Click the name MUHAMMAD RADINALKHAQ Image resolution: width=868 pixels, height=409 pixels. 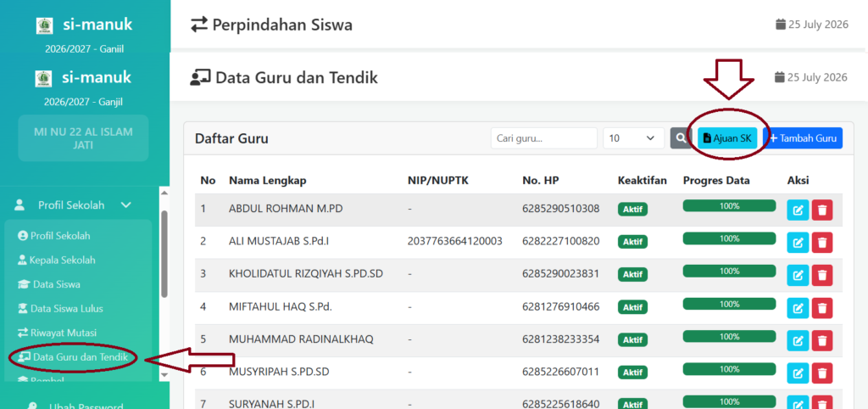[301, 339]
